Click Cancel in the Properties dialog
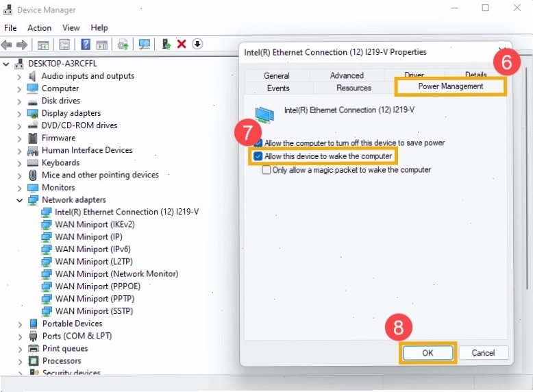The image size is (533, 392). pyautogui.click(x=483, y=353)
